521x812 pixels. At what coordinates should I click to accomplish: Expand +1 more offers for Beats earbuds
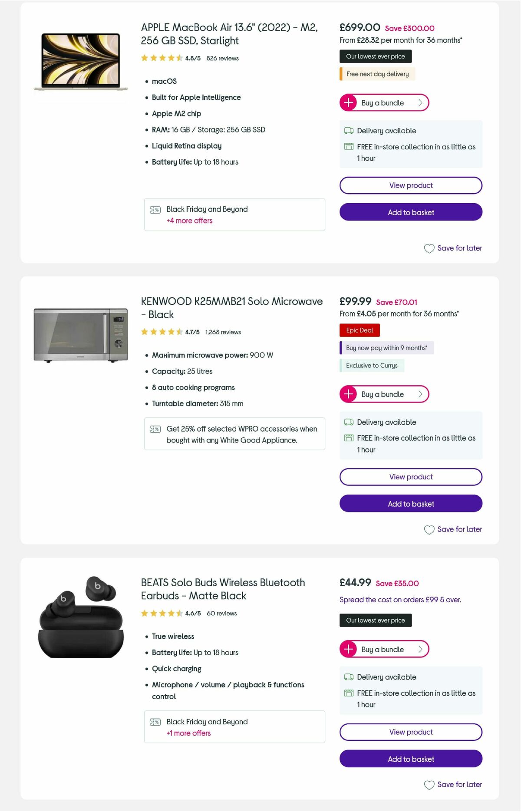pos(188,733)
